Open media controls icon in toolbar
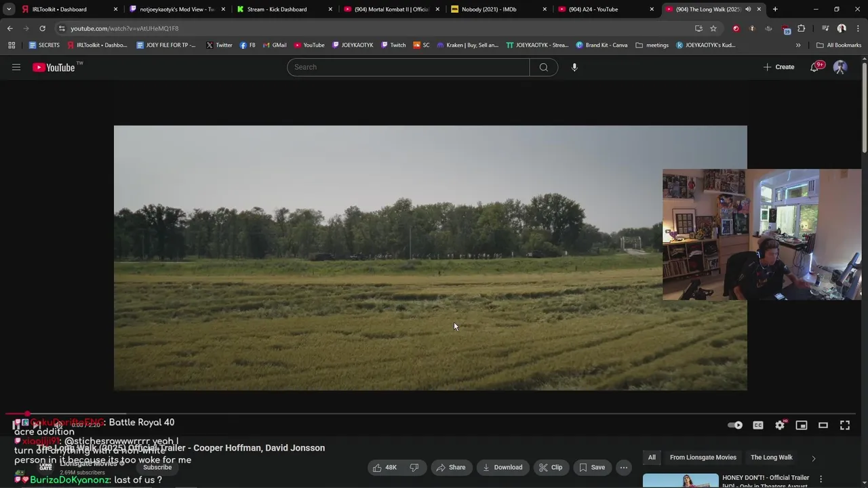The height and width of the screenshot is (488, 868). [x=825, y=28]
